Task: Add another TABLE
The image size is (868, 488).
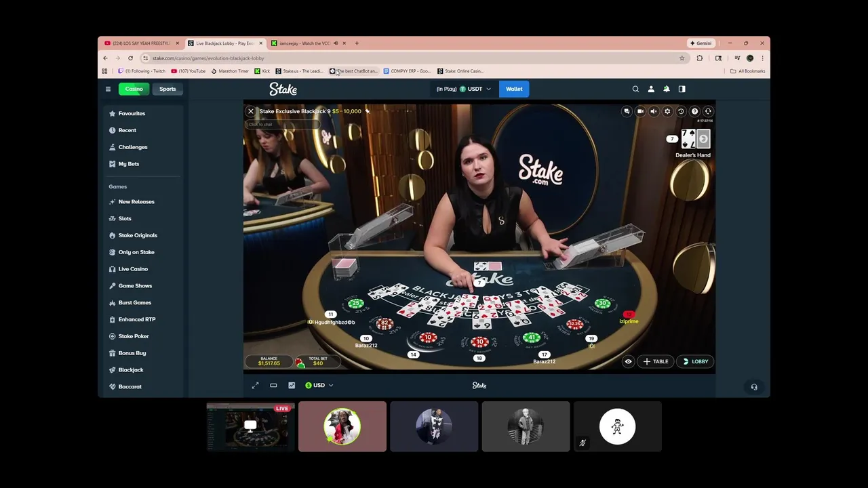Action: pos(656,361)
